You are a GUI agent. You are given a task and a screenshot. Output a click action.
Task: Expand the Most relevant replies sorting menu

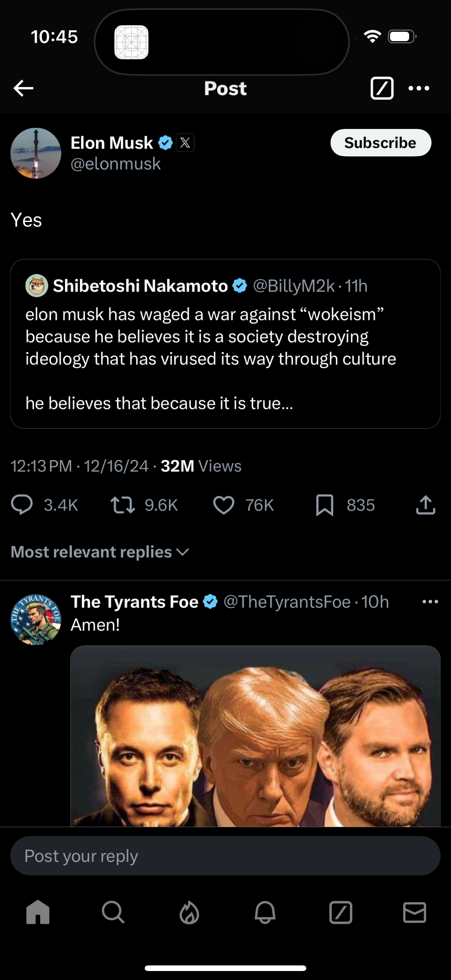point(100,552)
